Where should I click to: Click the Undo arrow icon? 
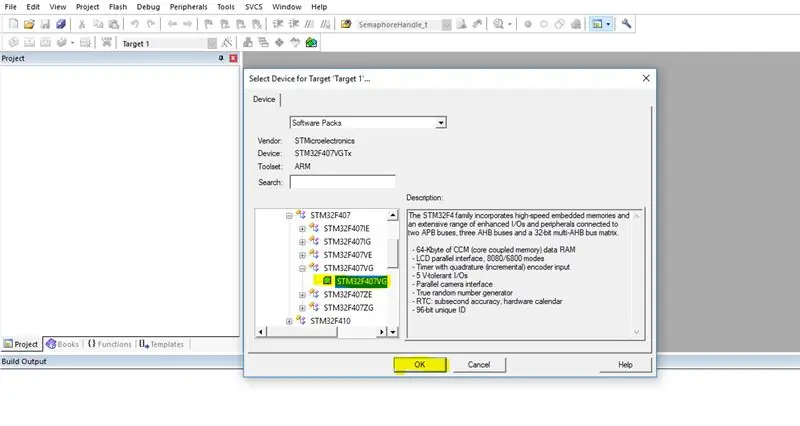pyautogui.click(x=135, y=24)
